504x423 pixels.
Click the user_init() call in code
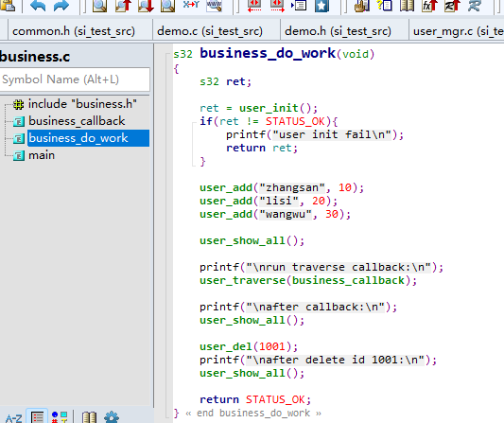(x=278, y=108)
